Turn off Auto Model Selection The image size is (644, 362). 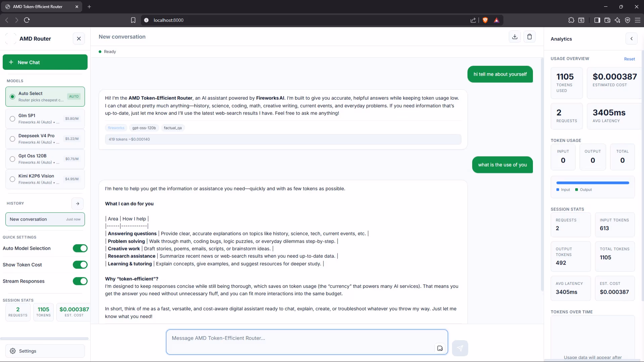[80, 248]
